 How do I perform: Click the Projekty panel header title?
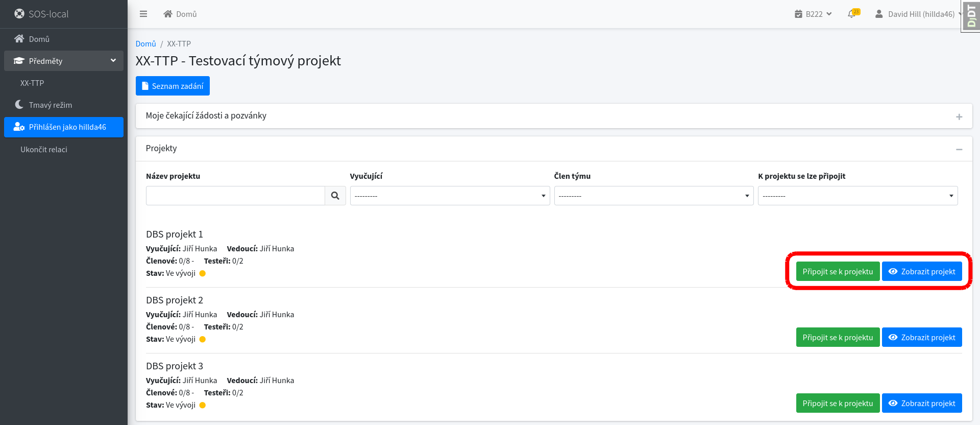[x=161, y=148]
